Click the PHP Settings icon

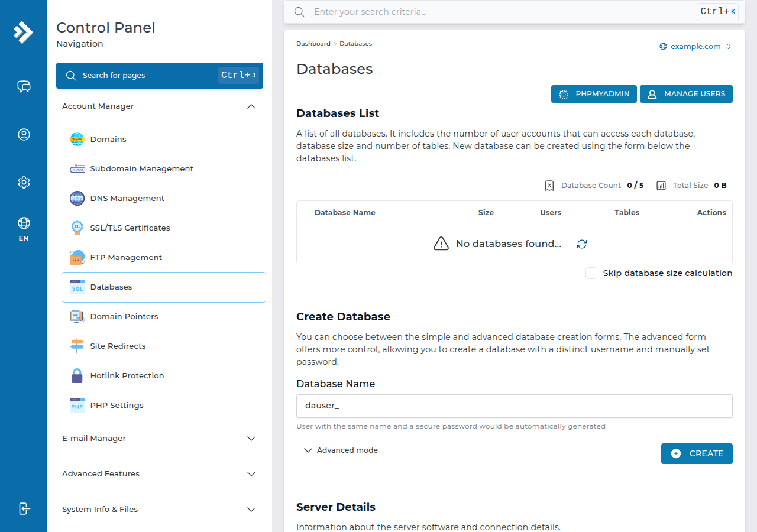point(77,406)
